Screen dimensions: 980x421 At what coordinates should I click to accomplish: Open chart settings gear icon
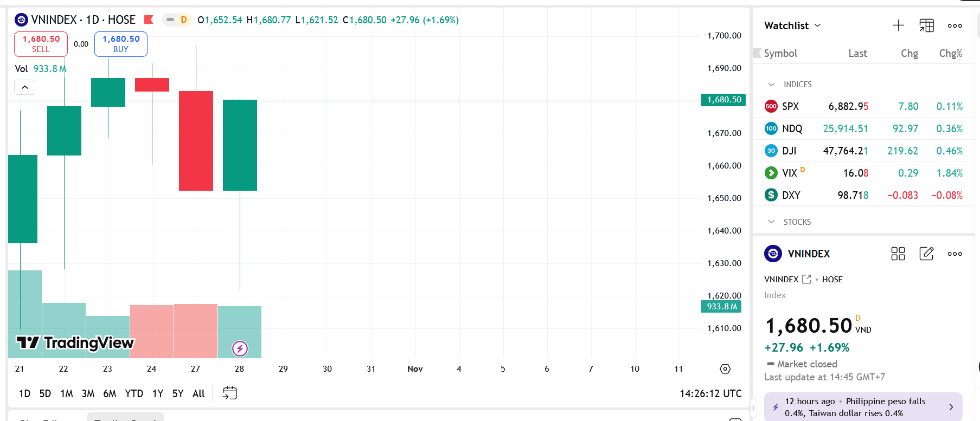[725, 369]
